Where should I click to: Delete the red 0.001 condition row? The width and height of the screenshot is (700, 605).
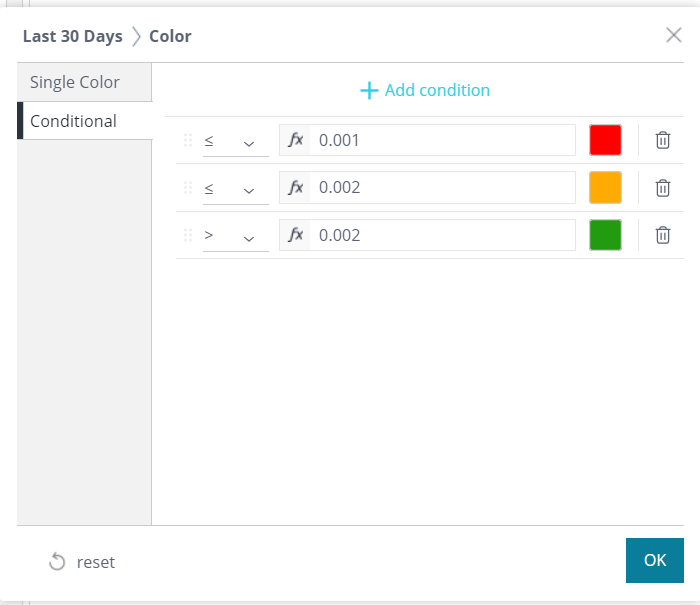(x=662, y=140)
